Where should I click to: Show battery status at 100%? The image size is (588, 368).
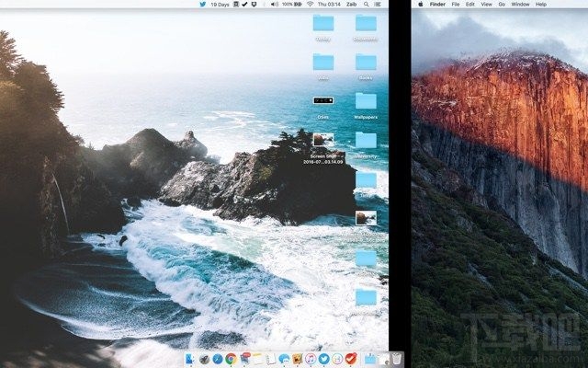click(292, 4)
